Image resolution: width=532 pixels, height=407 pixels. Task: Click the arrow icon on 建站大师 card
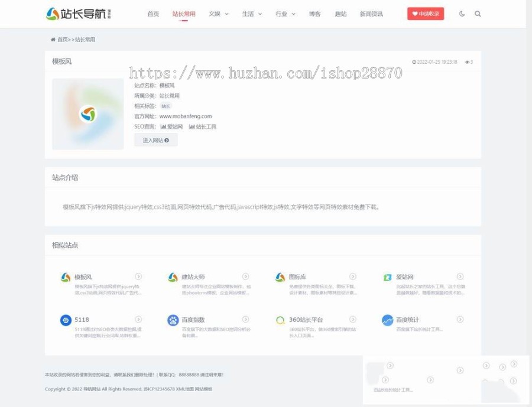[x=246, y=276]
